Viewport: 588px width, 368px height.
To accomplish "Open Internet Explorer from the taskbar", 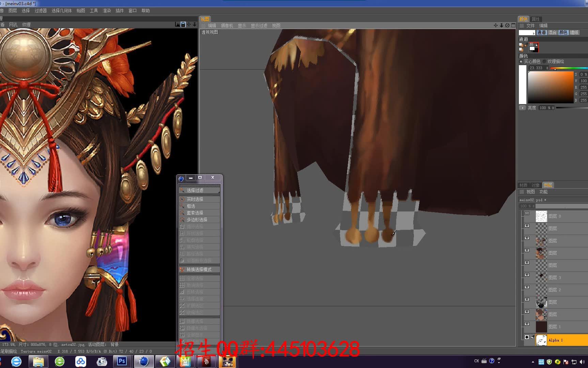I will click(16, 361).
